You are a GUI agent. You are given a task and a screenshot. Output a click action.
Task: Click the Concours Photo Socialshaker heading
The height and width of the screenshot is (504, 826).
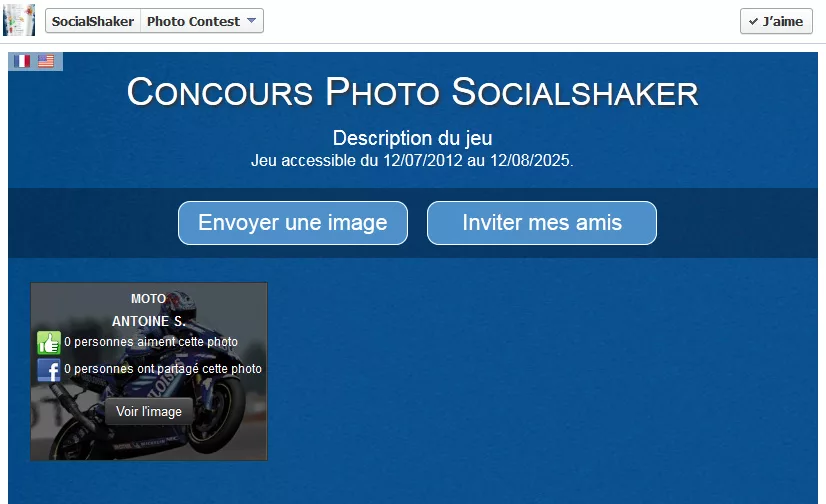click(x=412, y=92)
